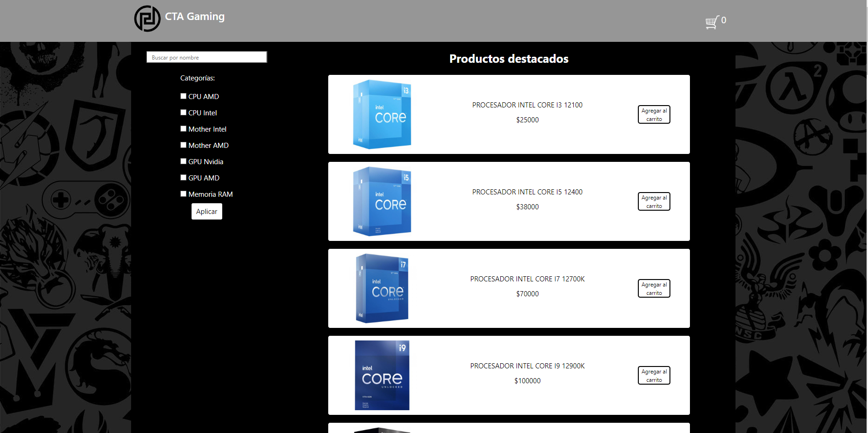
Task: Click the Intel Core i9 box image
Action: click(382, 375)
